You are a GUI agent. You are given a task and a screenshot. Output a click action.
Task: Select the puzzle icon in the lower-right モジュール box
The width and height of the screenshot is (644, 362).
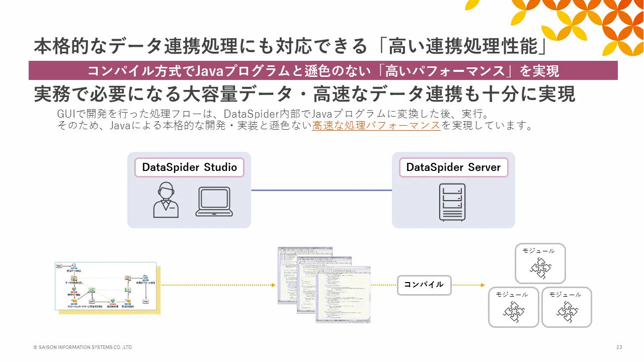(567, 312)
